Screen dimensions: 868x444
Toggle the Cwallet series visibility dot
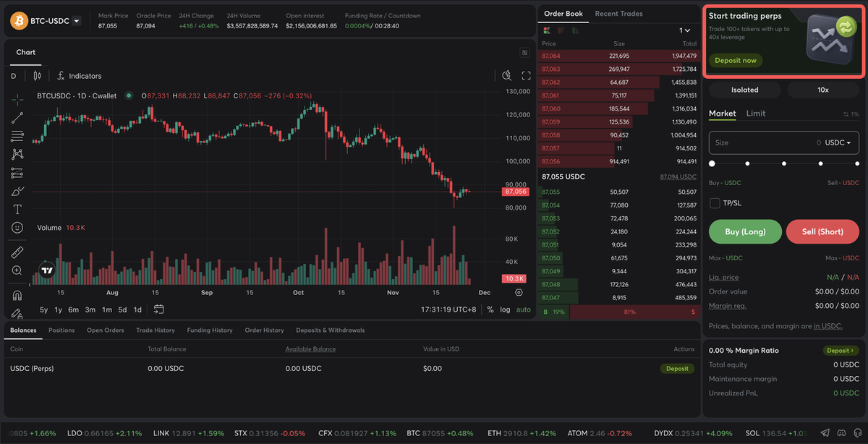[129, 95]
